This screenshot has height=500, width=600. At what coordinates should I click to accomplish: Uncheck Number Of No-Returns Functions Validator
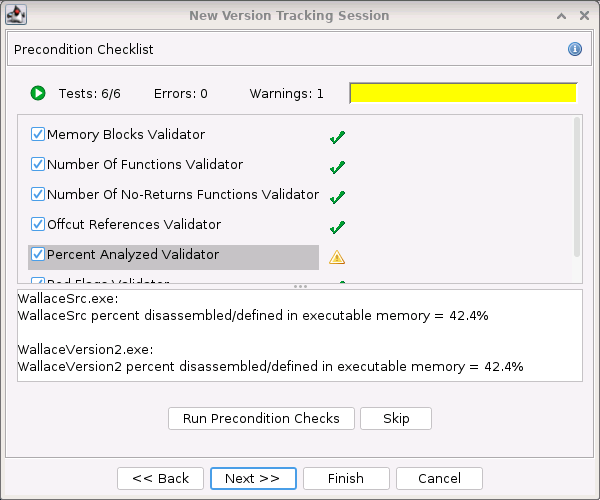click(38, 194)
